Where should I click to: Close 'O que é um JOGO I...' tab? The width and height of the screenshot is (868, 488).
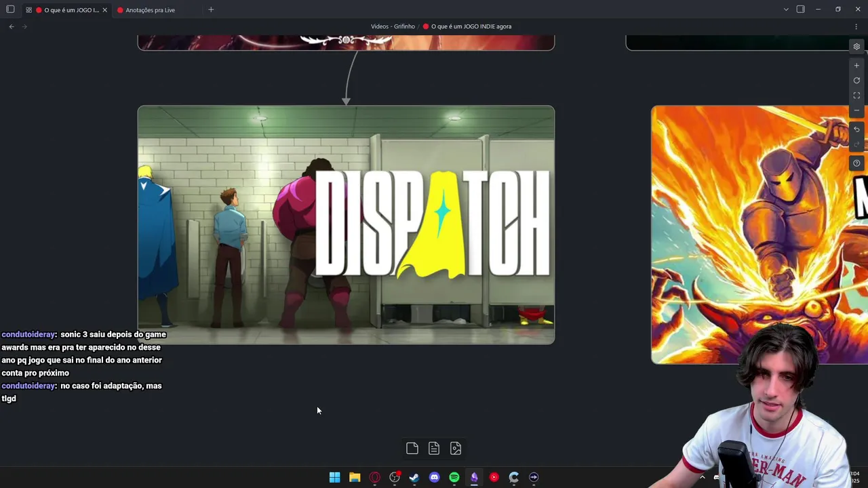tap(104, 10)
